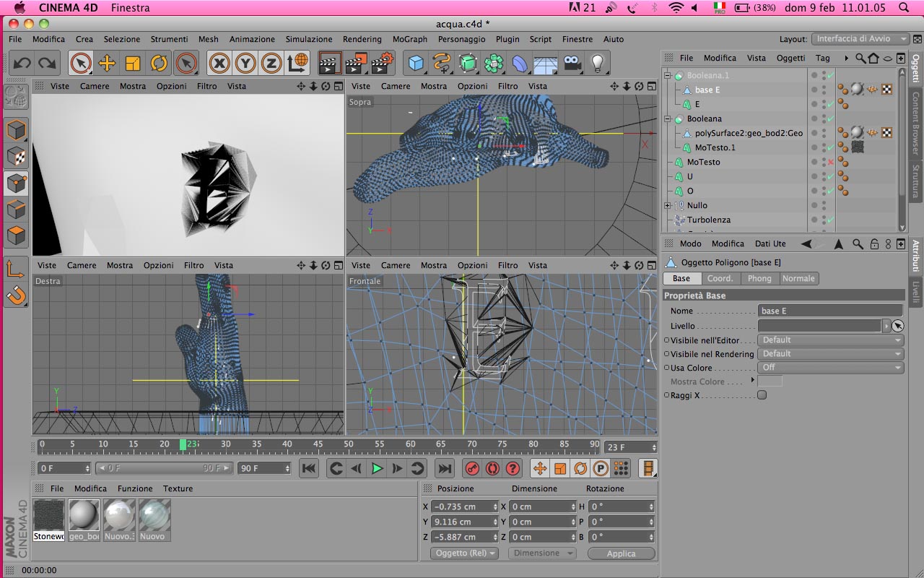Click the Scale tool icon
This screenshot has height=578, width=924.
point(132,64)
